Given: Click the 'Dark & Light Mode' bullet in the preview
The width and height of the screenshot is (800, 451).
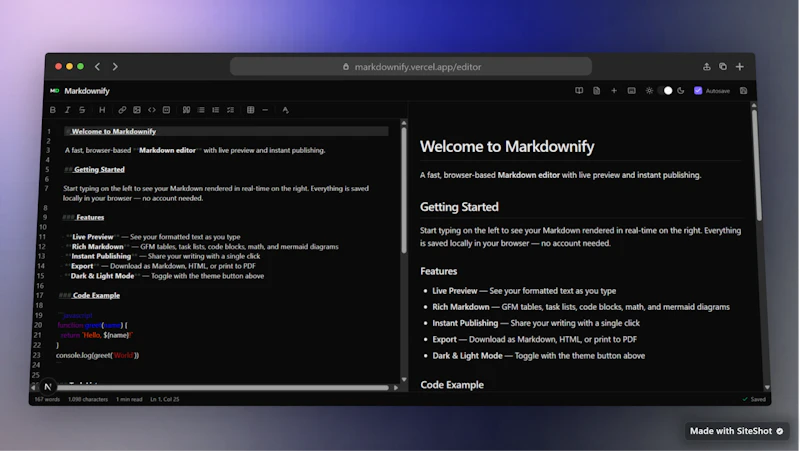Looking at the screenshot, I should click(538, 356).
